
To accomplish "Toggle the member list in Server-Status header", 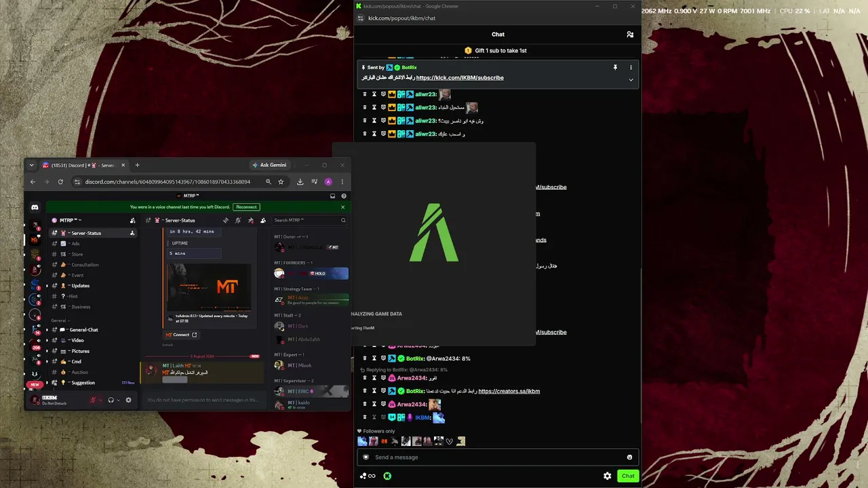I will click(x=263, y=220).
